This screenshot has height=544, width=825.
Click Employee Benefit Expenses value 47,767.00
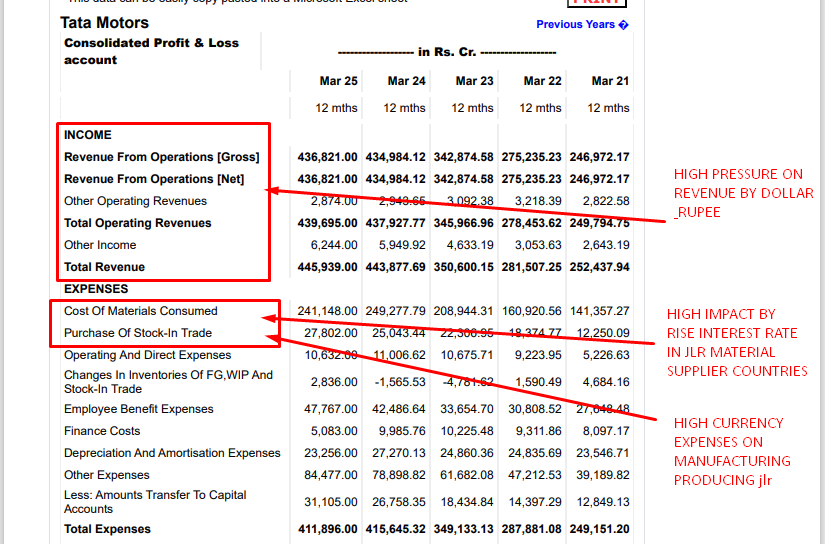330,409
